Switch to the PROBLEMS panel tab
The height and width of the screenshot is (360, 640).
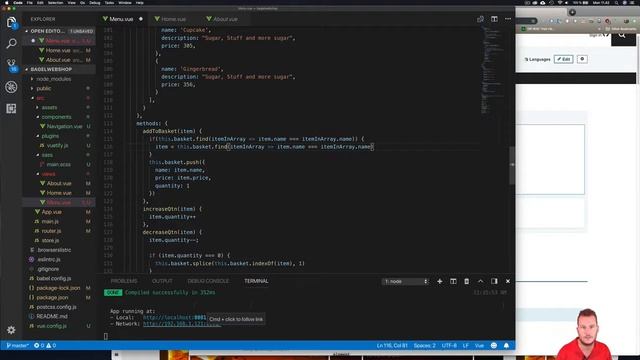pyautogui.click(x=124, y=281)
